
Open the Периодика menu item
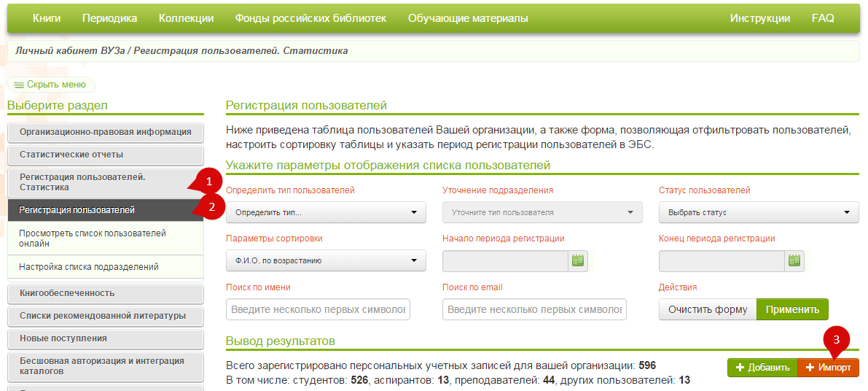(109, 18)
